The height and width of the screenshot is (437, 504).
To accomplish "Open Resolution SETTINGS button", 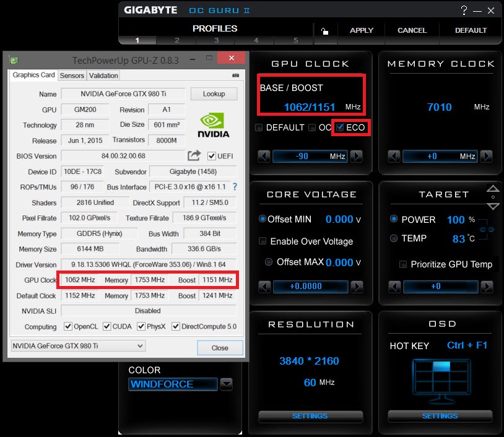I will click(310, 416).
